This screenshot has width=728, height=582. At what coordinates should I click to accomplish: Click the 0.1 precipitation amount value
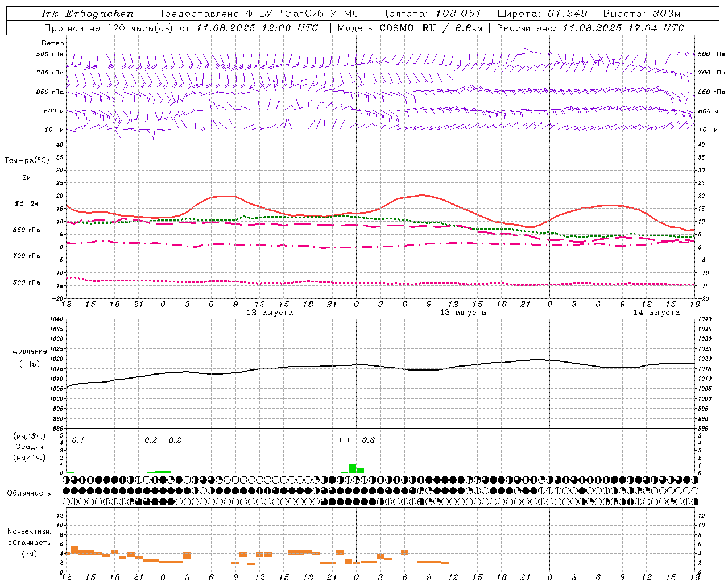[x=78, y=440]
